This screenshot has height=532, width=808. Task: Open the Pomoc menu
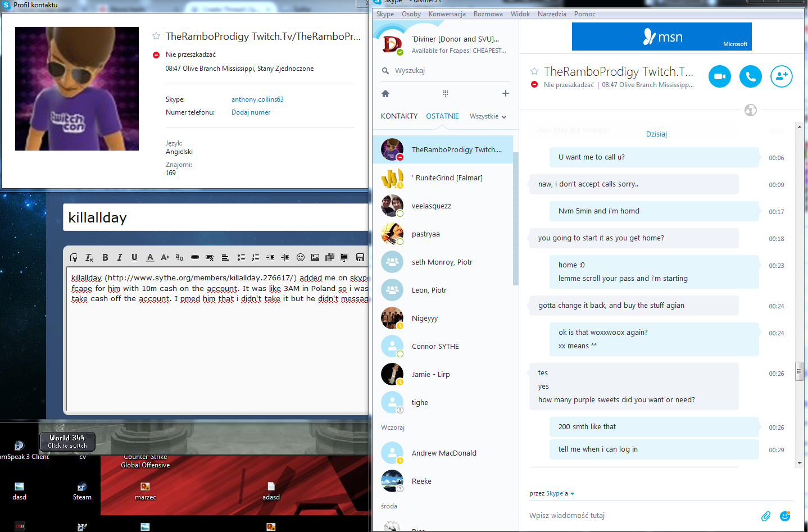click(x=585, y=14)
